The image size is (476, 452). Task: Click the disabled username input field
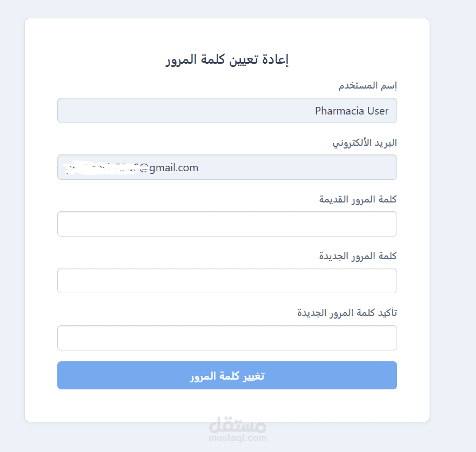coord(227,111)
